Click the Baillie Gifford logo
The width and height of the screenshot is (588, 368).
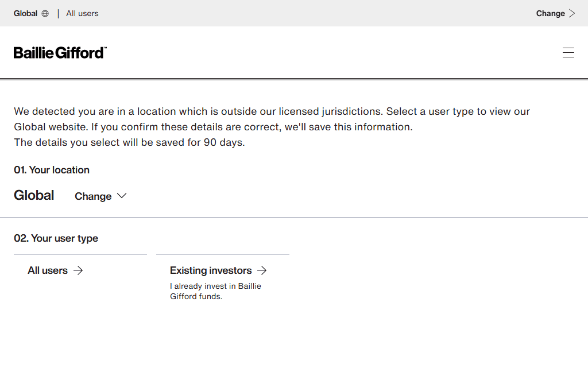[x=60, y=53]
